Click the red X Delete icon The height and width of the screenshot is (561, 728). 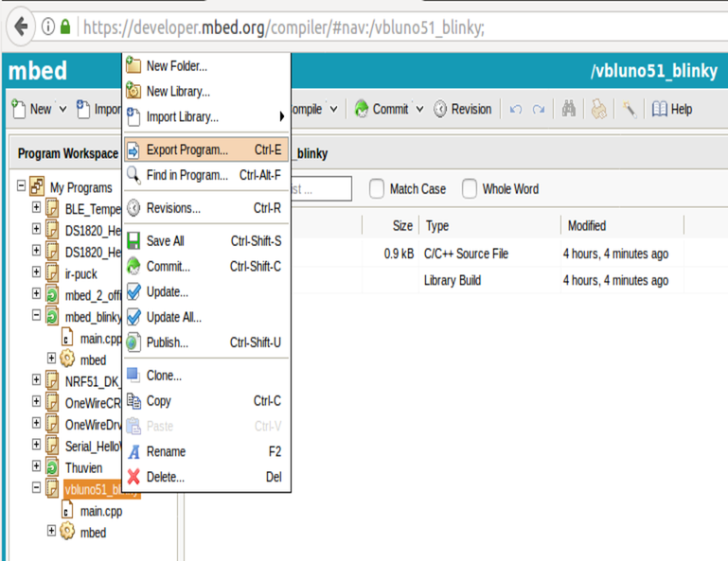click(133, 477)
